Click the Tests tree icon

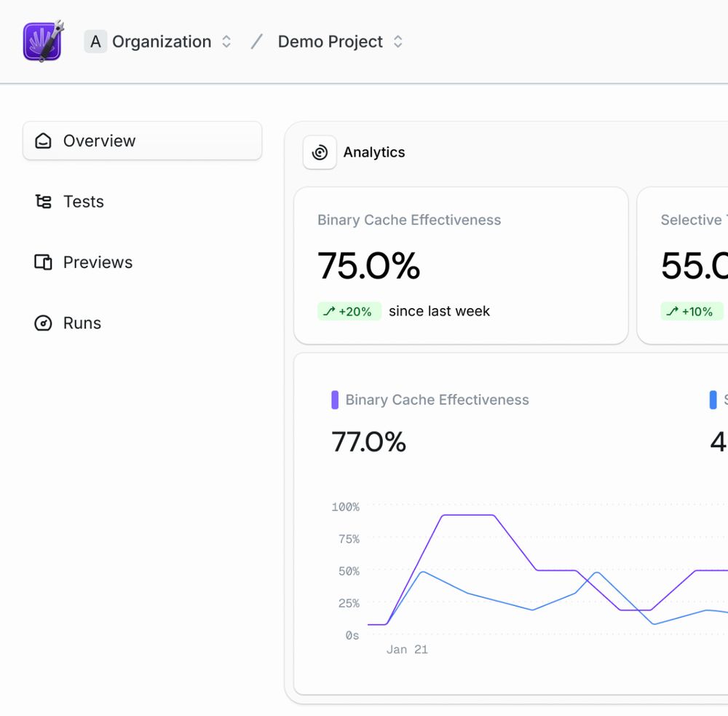click(43, 202)
